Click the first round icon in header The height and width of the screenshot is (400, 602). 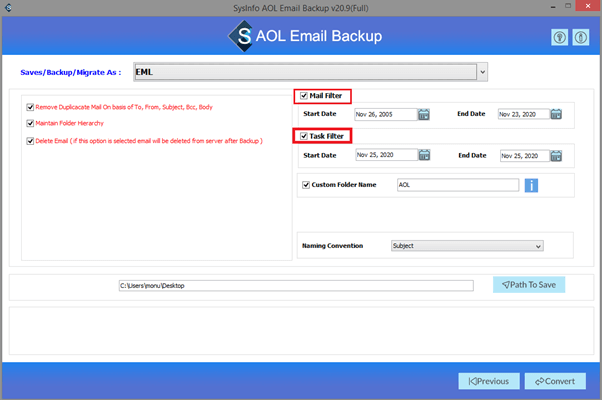click(559, 37)
